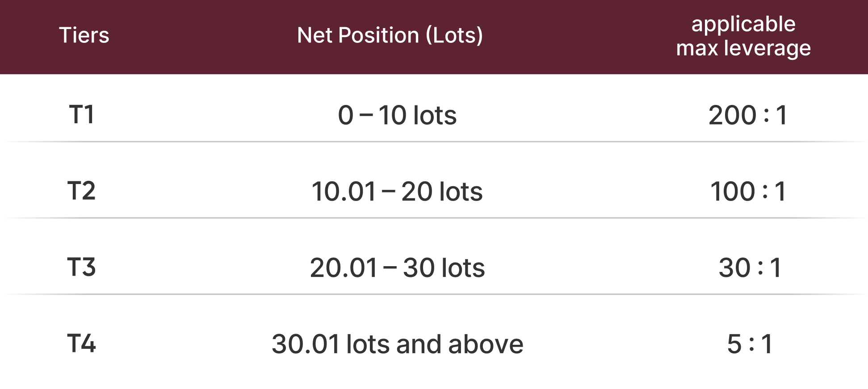This screenshot has height=389, width=868.
Task: Select the T4 tier label
Action: point(82,344)
